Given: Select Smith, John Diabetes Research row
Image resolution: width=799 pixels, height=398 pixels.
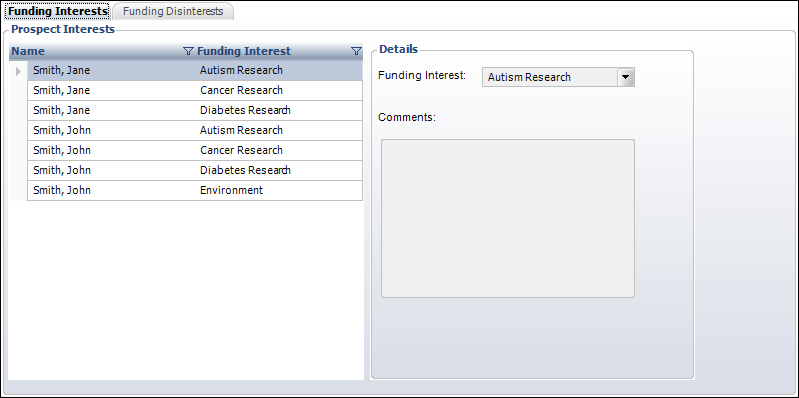Looking at the screenshot, I should tap(195, 170).
